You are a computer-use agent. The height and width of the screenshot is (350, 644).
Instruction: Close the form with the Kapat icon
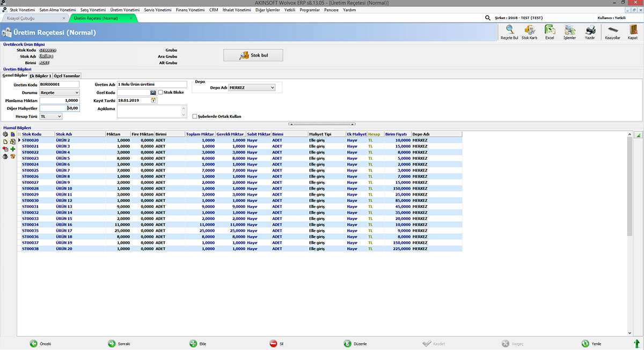point(633,31)
